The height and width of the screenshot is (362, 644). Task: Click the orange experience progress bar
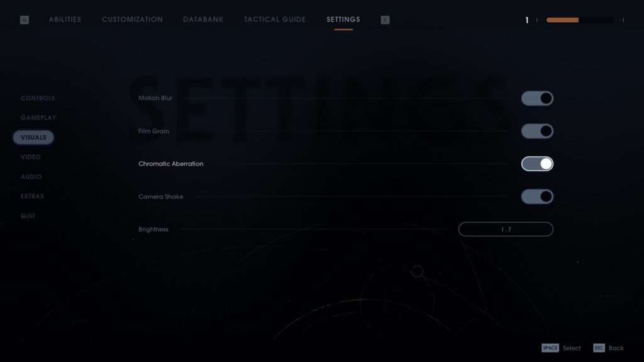pos(580,20)
